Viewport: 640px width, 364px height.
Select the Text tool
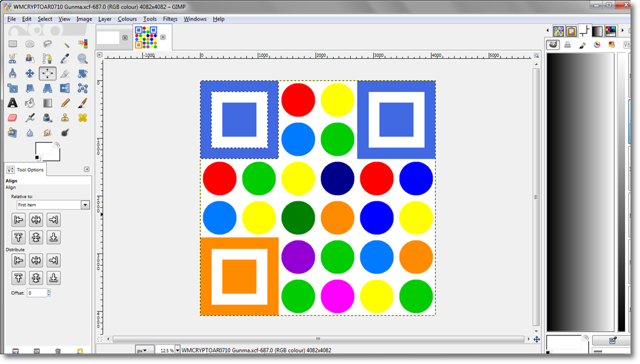tap(12, 103)
